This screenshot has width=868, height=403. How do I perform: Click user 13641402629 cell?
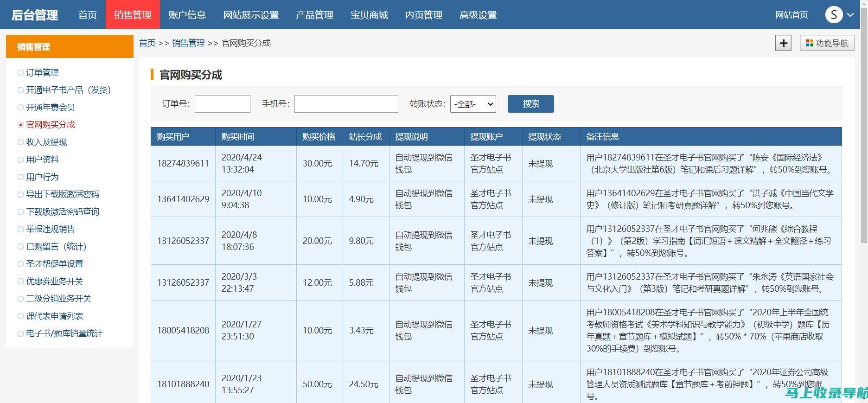click(183, 199)
